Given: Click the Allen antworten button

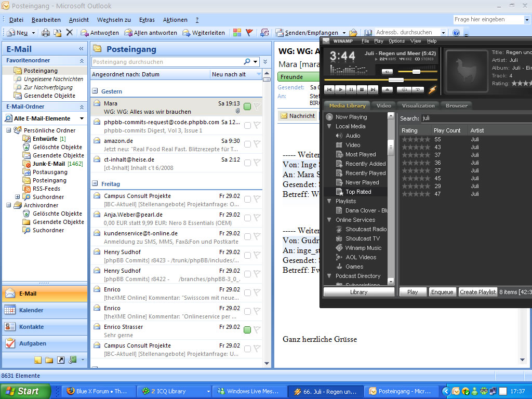Looking at the screenshot, I should 151,33.
